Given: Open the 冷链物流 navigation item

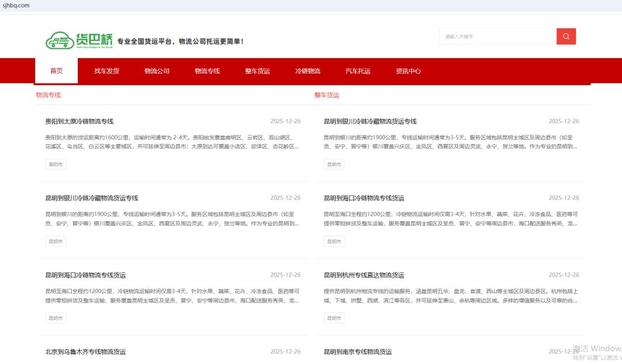Looking at the screenshot, I should pos(308,71).
